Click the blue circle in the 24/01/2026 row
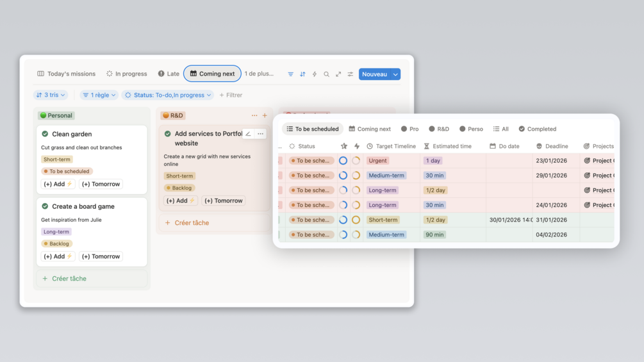This screenshot has width=644, height=362. tap(343, 205)
